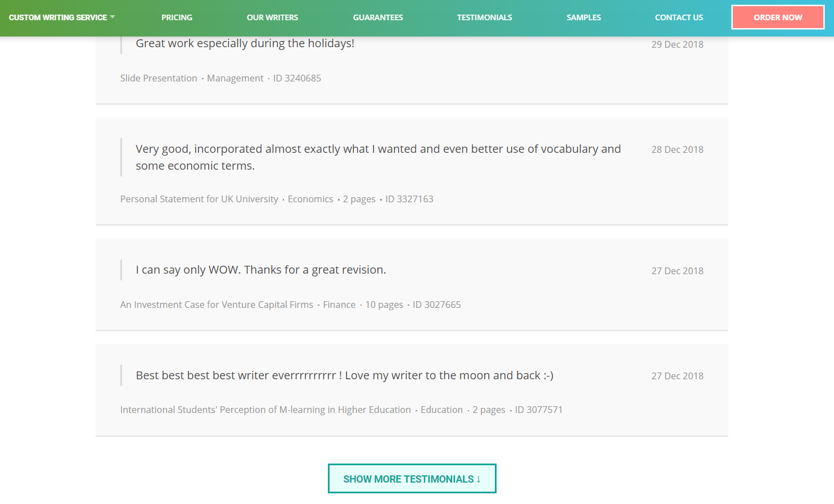Viewport: 834px width, 504px height.
Task: Select the 'Best best best best writer' review
Action: 345,375
